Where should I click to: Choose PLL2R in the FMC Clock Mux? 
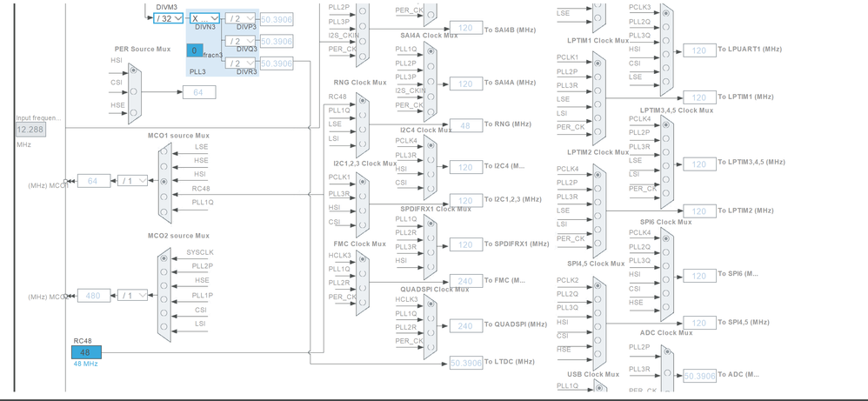click(x=362, y=286)
